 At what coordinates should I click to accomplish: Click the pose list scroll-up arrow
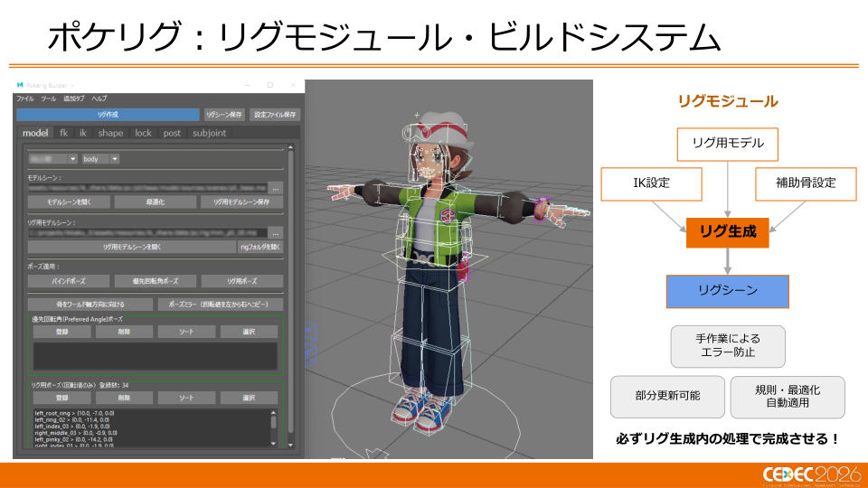pos(273,413)
